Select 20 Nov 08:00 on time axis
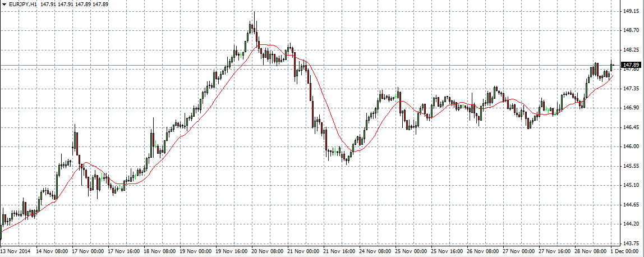This screenshot has height=257, width=644. tap(265, 252)
